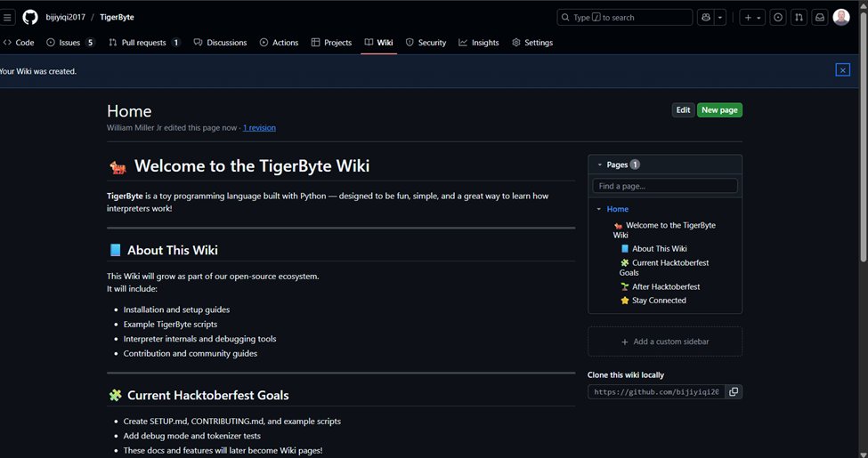Switch to the Issues tab
Viewport: 868px width, 458px height.
tap(70, 43)
